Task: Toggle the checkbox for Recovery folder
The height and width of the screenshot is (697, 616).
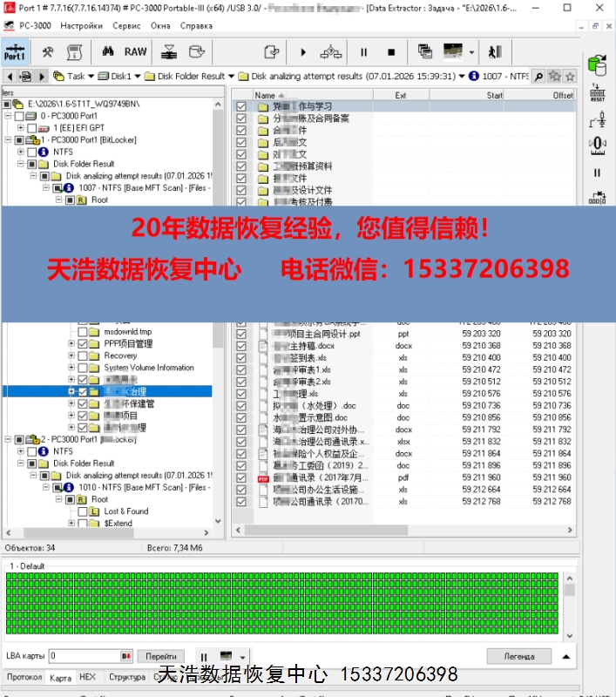Action: coord(83,355)
